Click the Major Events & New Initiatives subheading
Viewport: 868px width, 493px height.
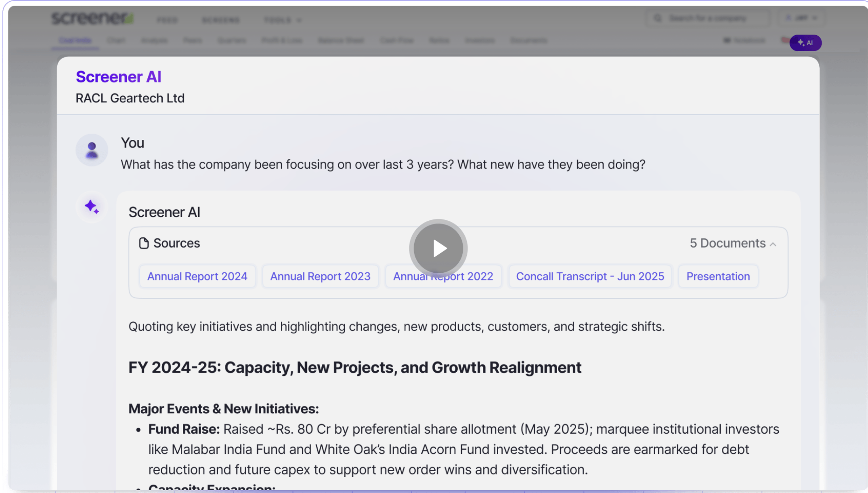pos(224,409)
